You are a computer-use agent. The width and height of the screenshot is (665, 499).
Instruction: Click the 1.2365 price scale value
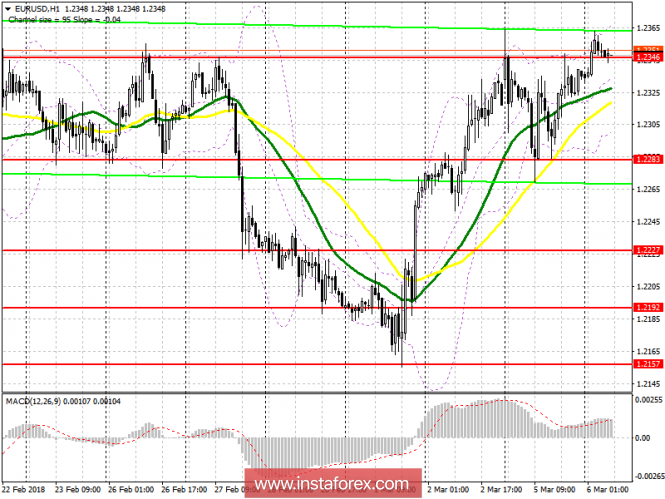[x=648, y=28]
